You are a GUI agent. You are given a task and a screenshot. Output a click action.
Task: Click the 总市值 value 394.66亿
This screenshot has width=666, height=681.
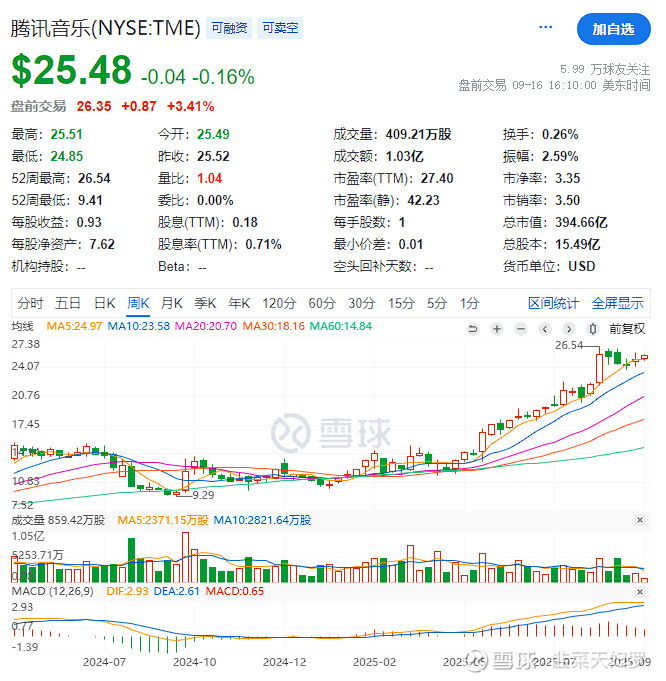(581, 222)
